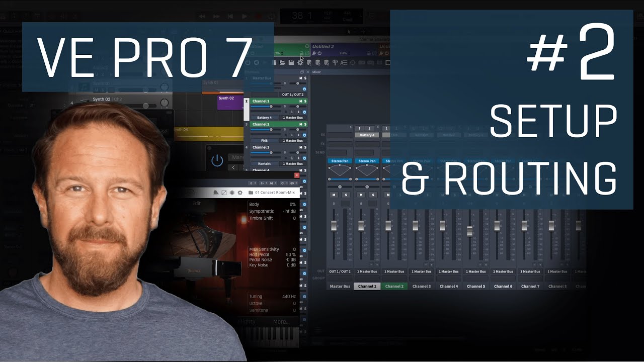Click the 'A' text list toolbar icon
Image resolution: width=644 pixels, height=362 pixels.
[x=344, y=62]
